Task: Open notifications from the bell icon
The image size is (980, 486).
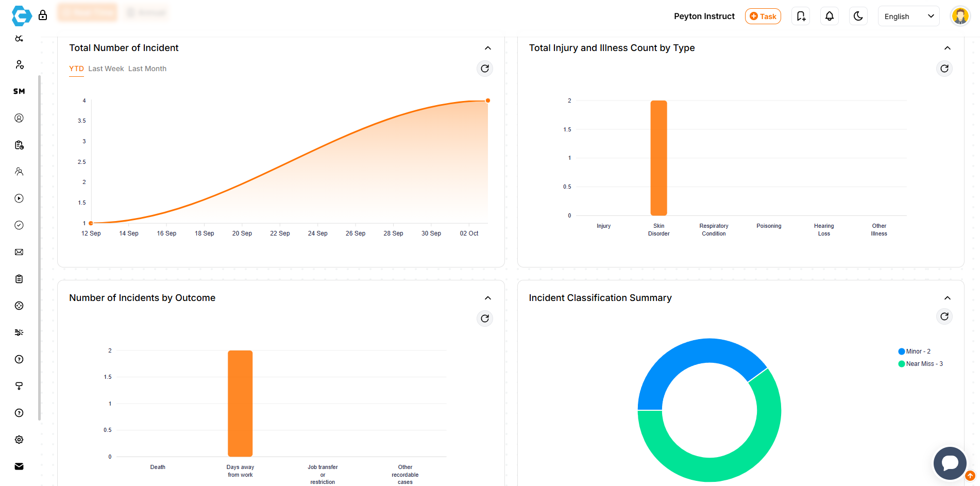Action: point(830,16)
